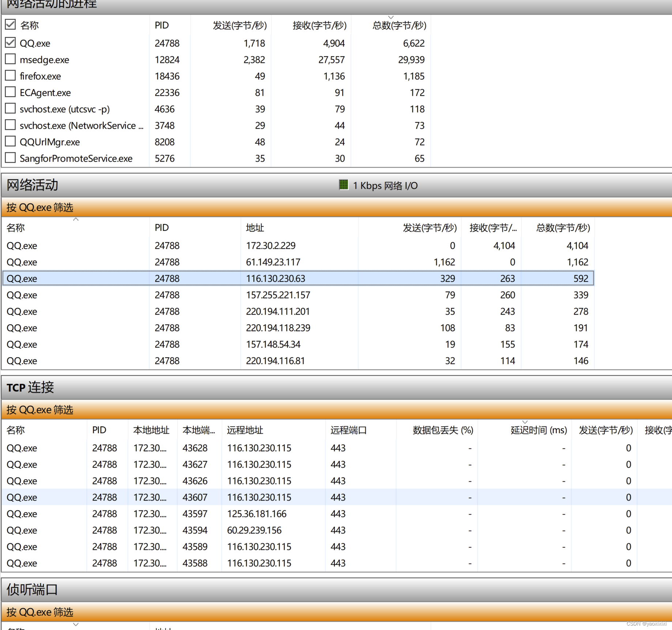Click the green network I/O indicator icon
Screen dimensions: 672x630
343,185
